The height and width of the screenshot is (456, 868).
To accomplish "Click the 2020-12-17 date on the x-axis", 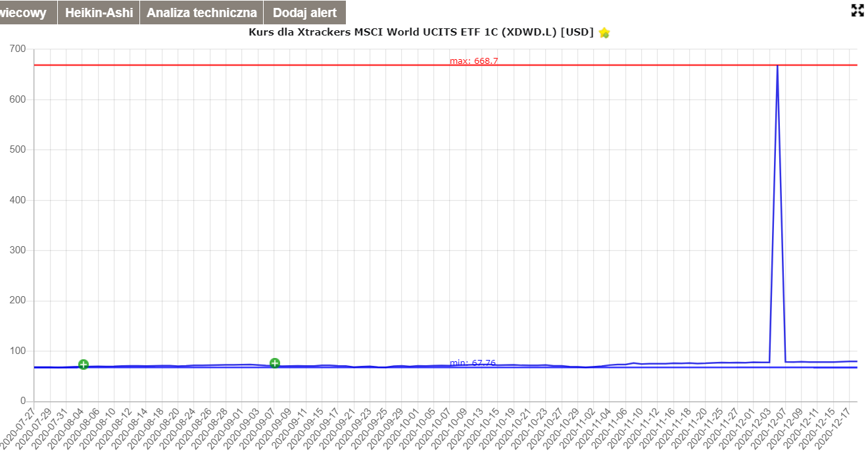I will (835, 428).
